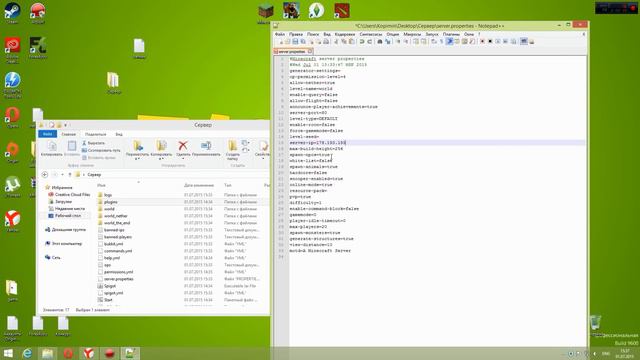The width and height of the screenshot is (640, 360).
Task: Click Print icon in Notepad++ toolbar
Action: 326,42
